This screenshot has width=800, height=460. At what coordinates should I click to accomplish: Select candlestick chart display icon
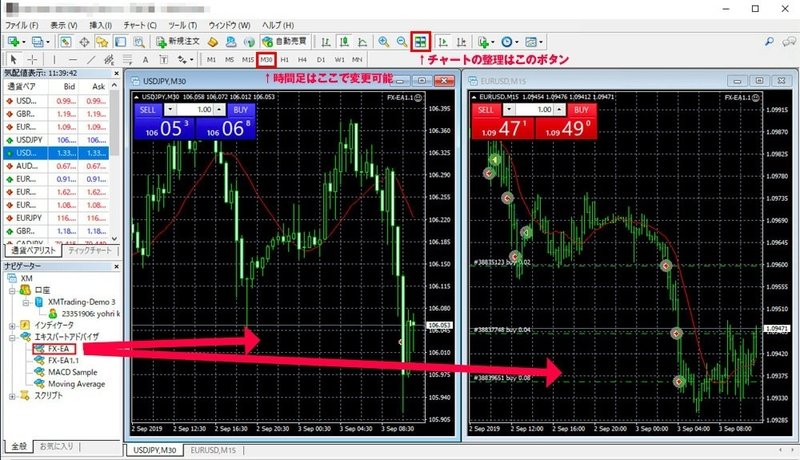344,42
